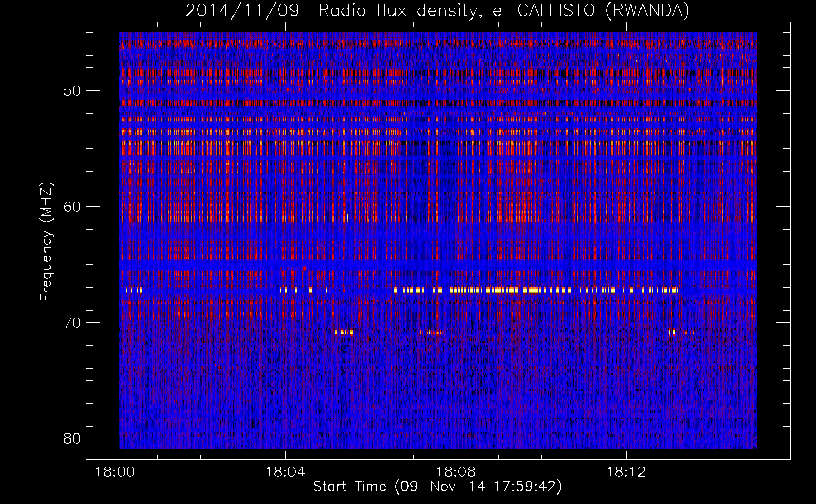Click the 'Start Time (09-Nov-14 17:59:42)' label
This screenshot has height=504, width=816.
(437, 487)
